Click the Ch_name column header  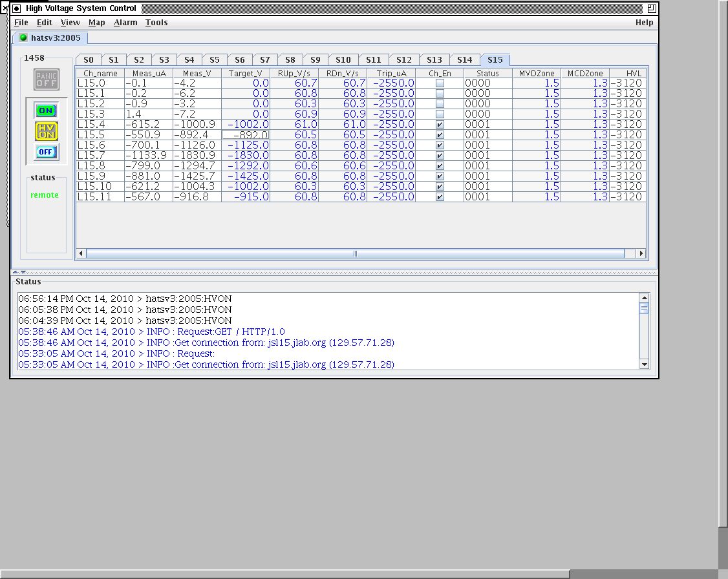pyautogui.click(x=100, y=73)
